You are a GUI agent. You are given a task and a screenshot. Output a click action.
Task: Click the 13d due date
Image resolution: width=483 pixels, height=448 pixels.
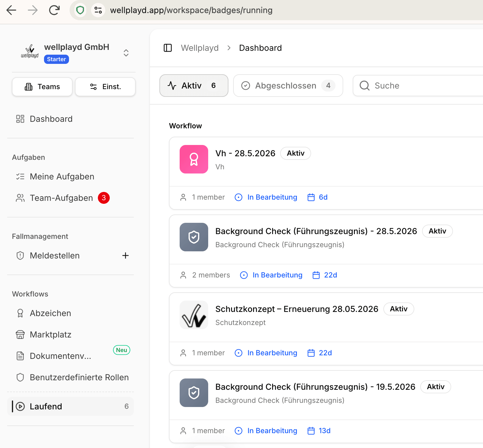coord(319,431)
